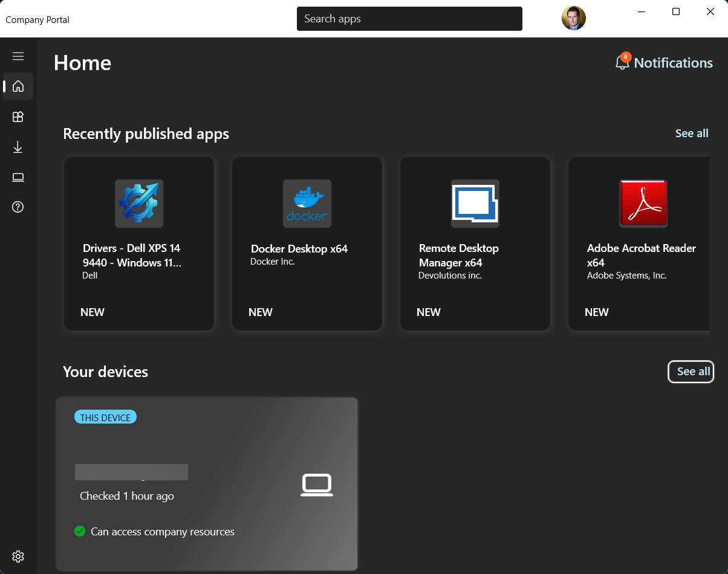Click NEW label on Dell Drivers card
728x574 pixels.
93,312
